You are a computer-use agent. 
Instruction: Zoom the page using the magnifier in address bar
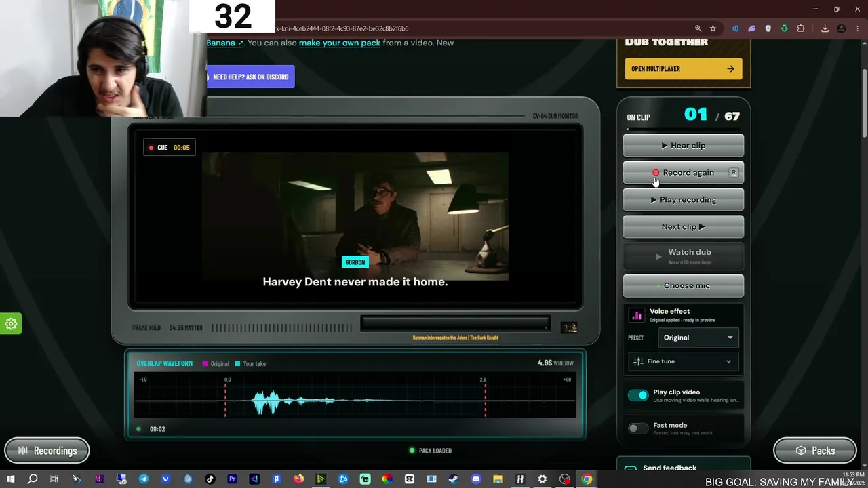[x=698, y=28]
